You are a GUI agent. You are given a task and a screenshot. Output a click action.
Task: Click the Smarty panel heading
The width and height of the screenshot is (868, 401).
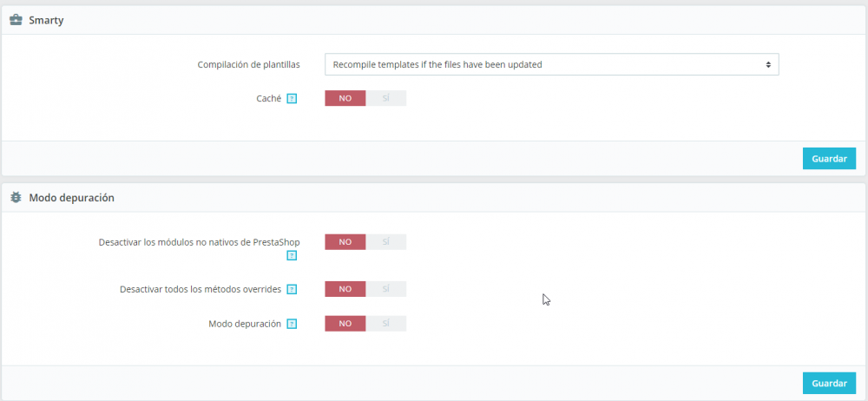47,20
